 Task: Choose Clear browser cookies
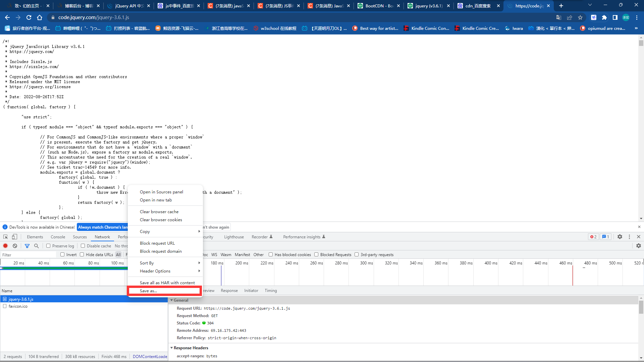coord(165,220)
